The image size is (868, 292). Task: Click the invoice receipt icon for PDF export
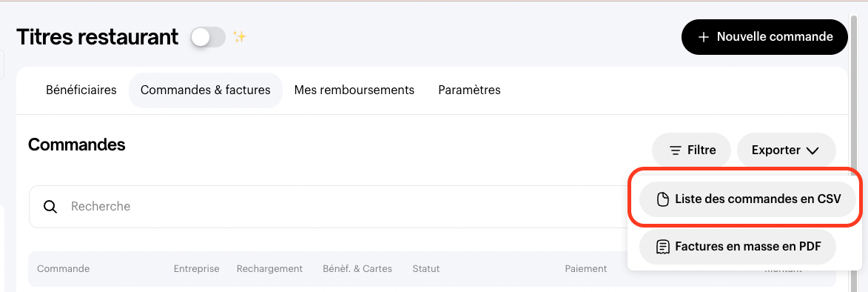click(662, 247)
